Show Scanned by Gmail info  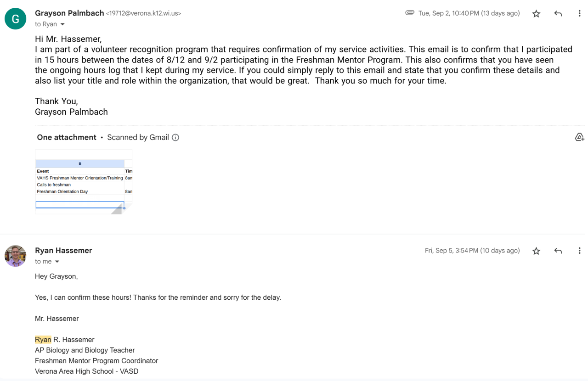(x=175, y=137)
